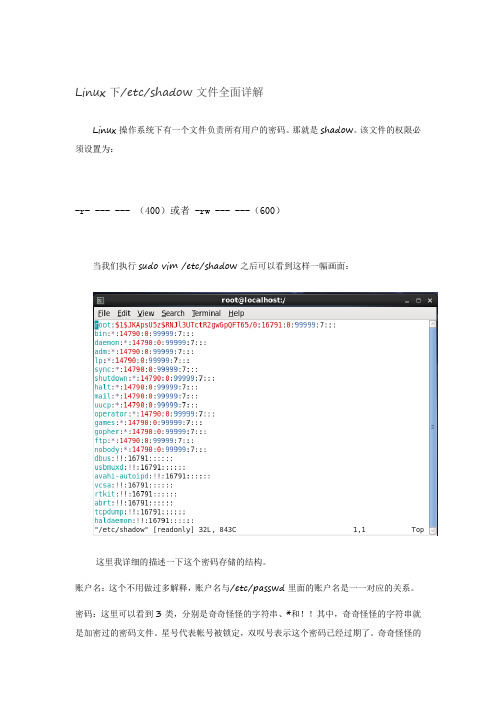The width and height of the screenshot is (496, 702).
Task: Click the terminal vertical scrollbar thumb
Action: coord(432,427)
